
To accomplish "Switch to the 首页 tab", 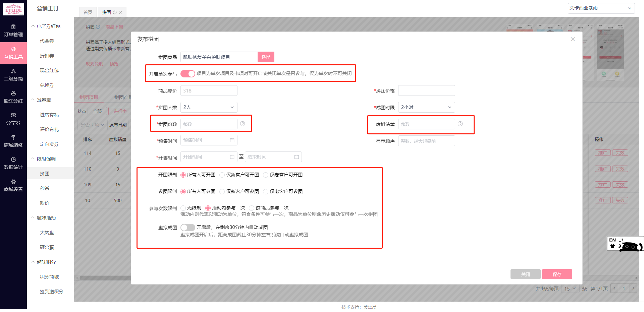I will point(88,12).
